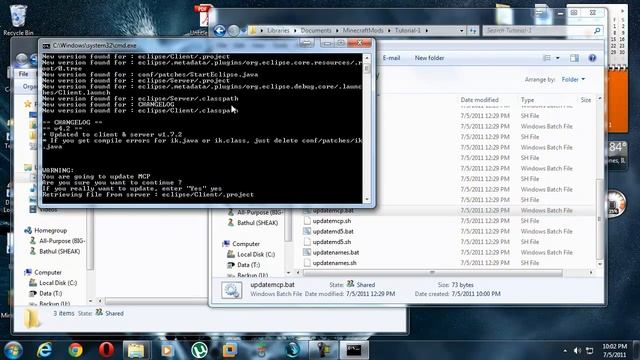Image resolution: width=640 pixels, height=360 pixels.
Task: Switch to cmd.exe taskbar button
Action: tap(354, 350)
